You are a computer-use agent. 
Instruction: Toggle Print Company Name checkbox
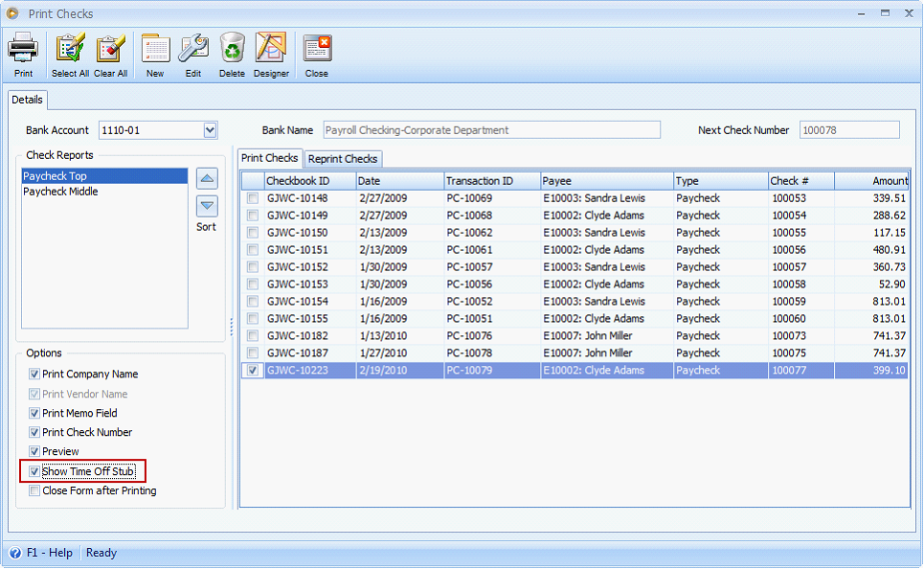[x=34, y=375]
